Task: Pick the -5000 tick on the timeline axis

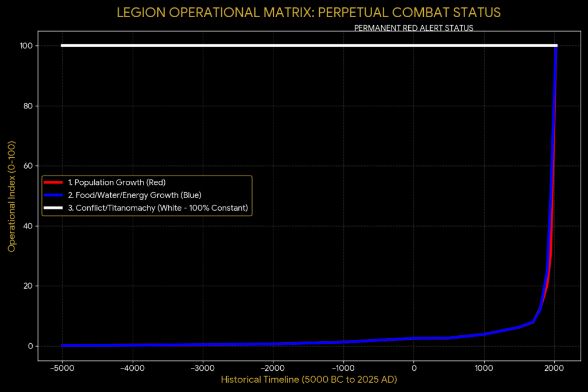Action: coord(62,367)
